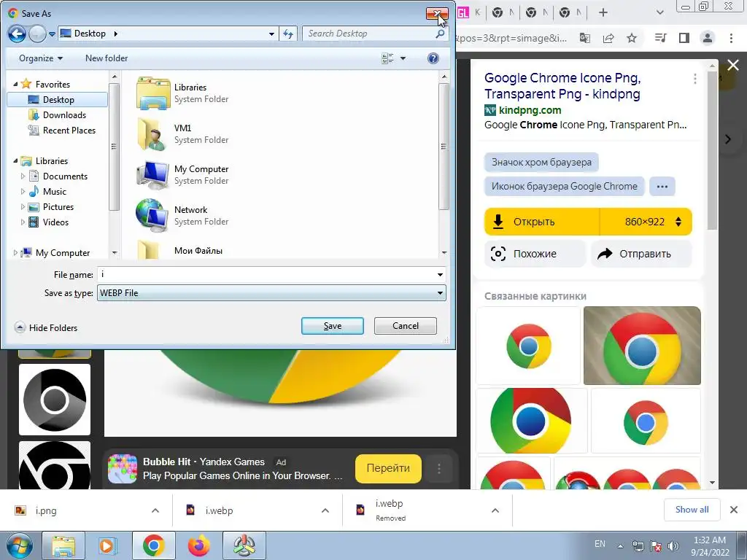Select the Network icon in file list
The image size is (747, 560).
pyautogui.click(x=152, y=215)
